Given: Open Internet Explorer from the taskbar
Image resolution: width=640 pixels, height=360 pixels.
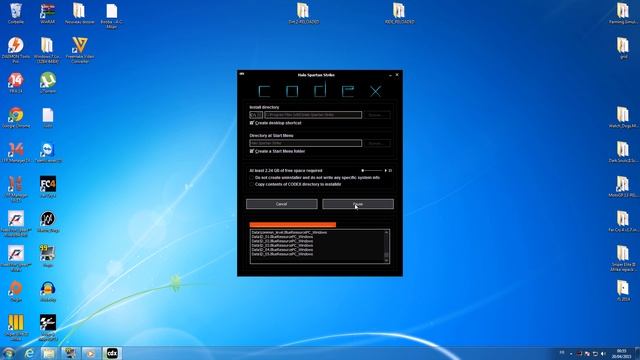Looking at the screenshot, I should [x=29, y=353].
